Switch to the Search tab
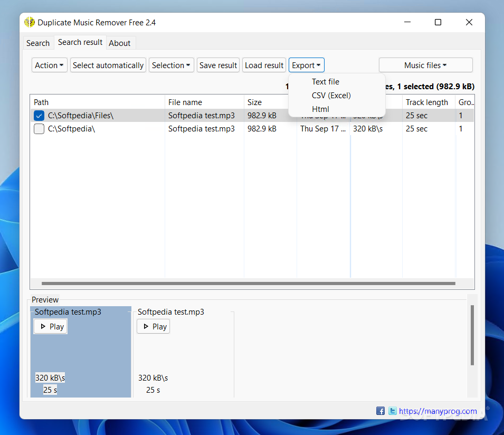Viewport: 504px width, 435px height. (x=38, y=43)
